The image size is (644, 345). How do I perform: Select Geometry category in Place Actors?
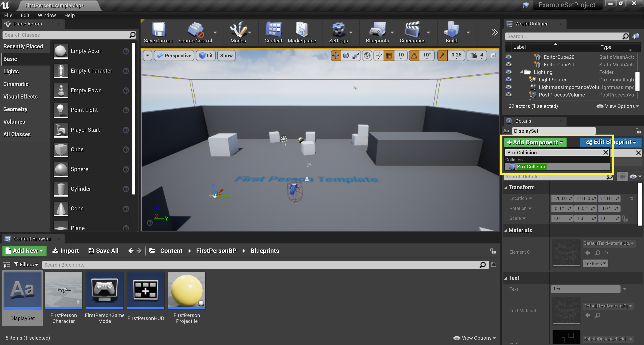click(15, 109)
